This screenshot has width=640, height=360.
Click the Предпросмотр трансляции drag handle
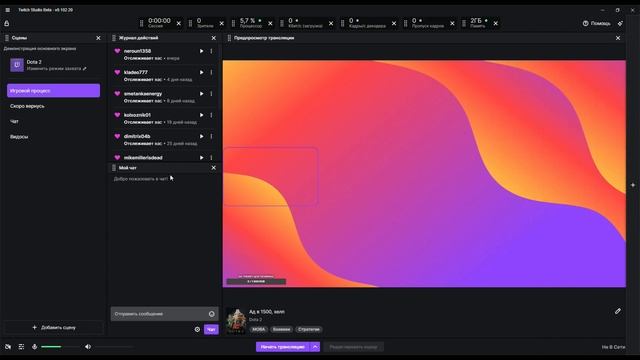click(229, 38)
